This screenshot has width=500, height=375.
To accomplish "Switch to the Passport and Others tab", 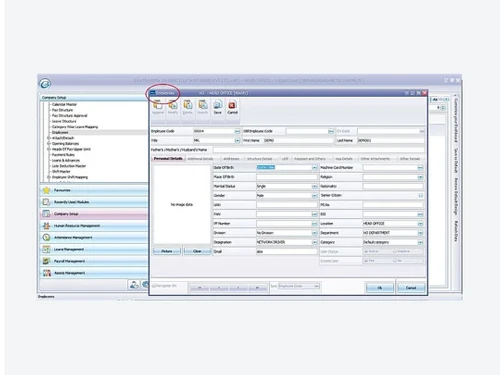I will (x=310, y=159).
